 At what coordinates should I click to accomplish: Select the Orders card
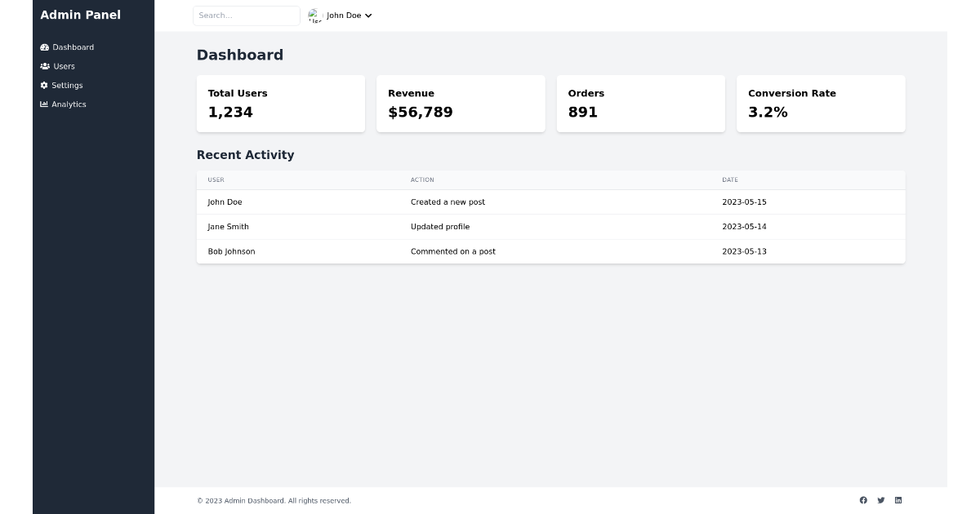[640, 103]
